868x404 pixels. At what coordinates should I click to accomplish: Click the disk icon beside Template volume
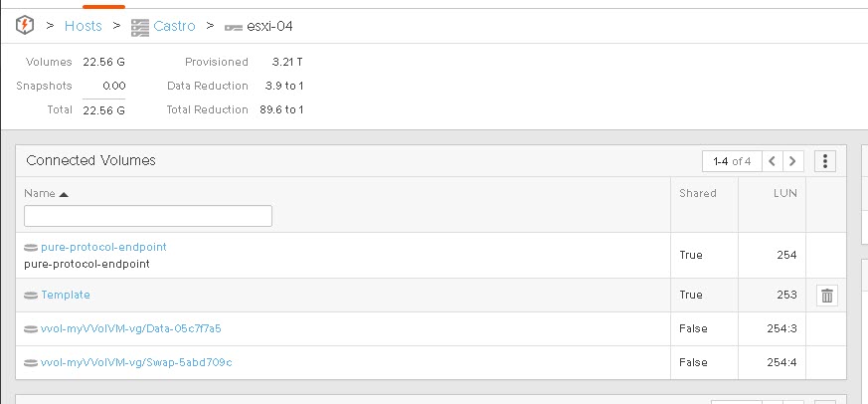point(31,296)
